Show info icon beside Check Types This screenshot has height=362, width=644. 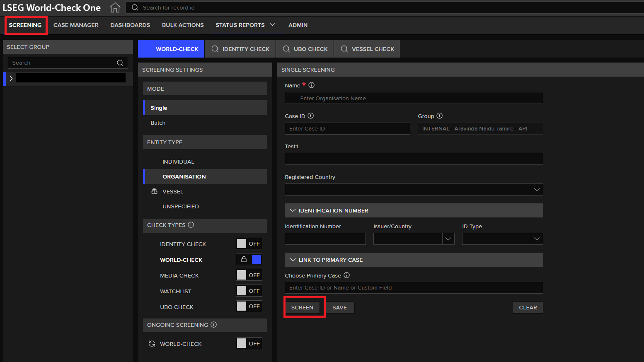click(191, 224)
